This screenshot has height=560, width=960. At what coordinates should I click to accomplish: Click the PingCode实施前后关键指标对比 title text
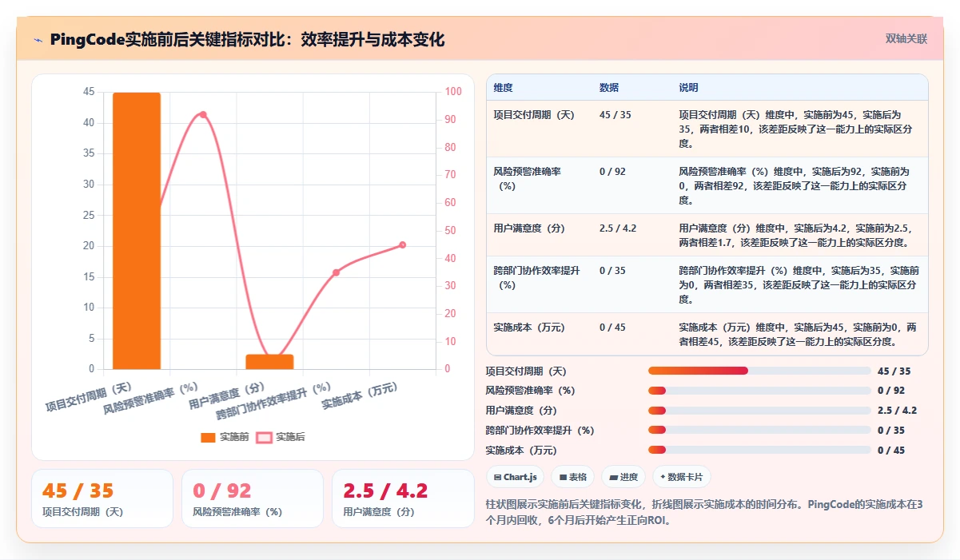pos(247,39)
